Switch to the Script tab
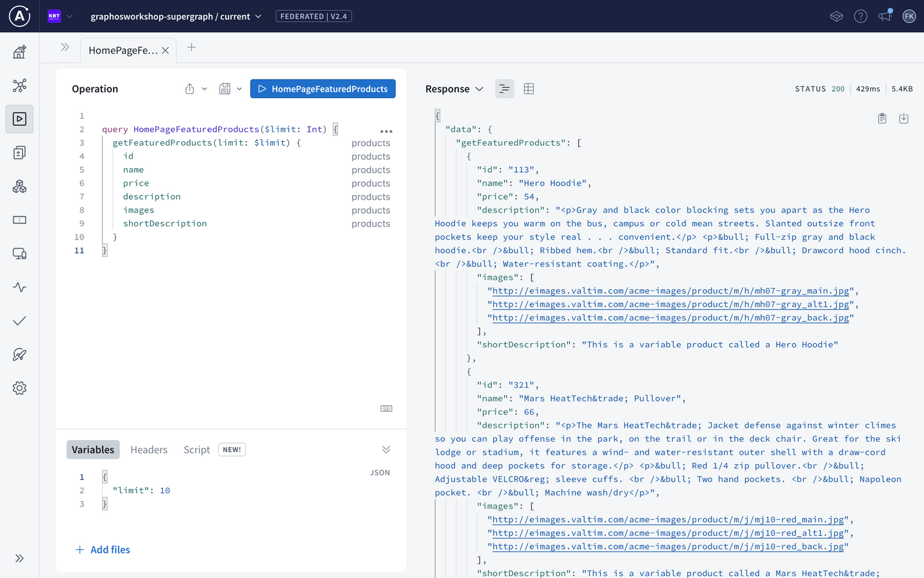The height and width of the screenshot is (578, 924). (196, 450)
